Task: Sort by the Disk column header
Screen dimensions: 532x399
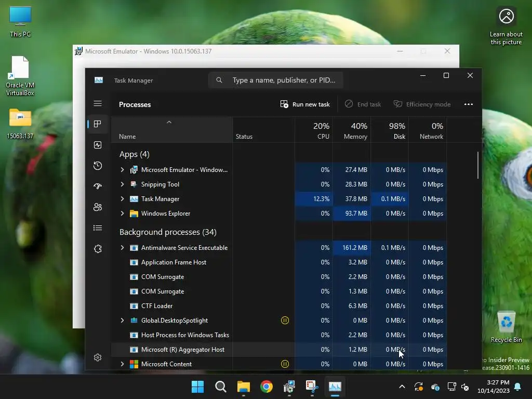Action: 390,130
